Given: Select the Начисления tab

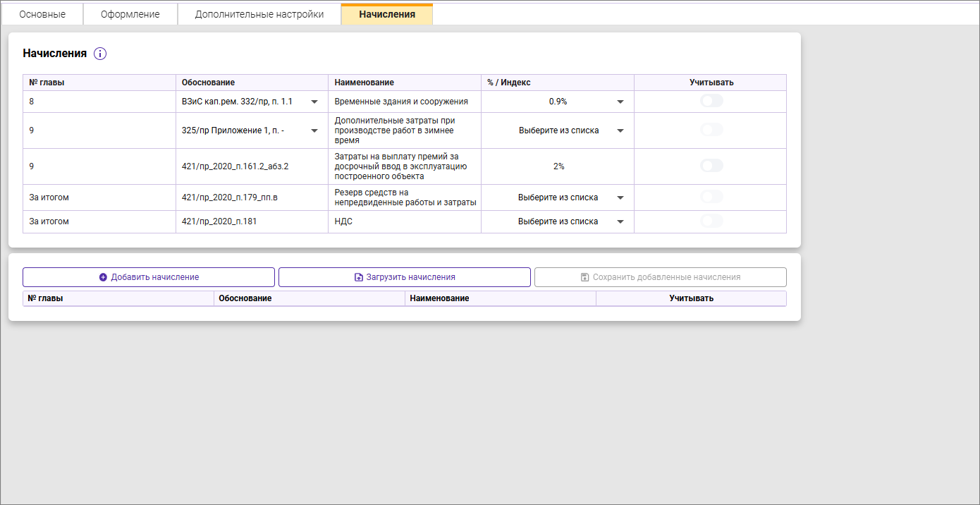Looking at the screenshot, I should tap(386, 14).
